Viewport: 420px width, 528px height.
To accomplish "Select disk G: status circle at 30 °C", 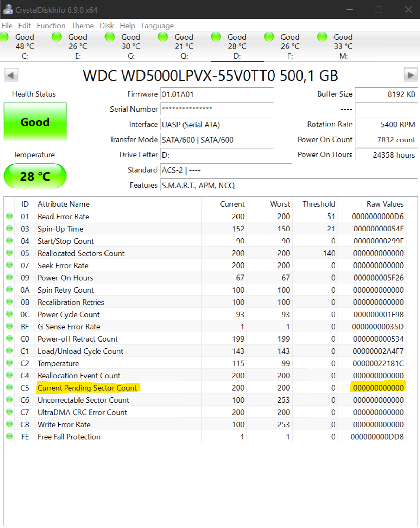I will (110, 37).
